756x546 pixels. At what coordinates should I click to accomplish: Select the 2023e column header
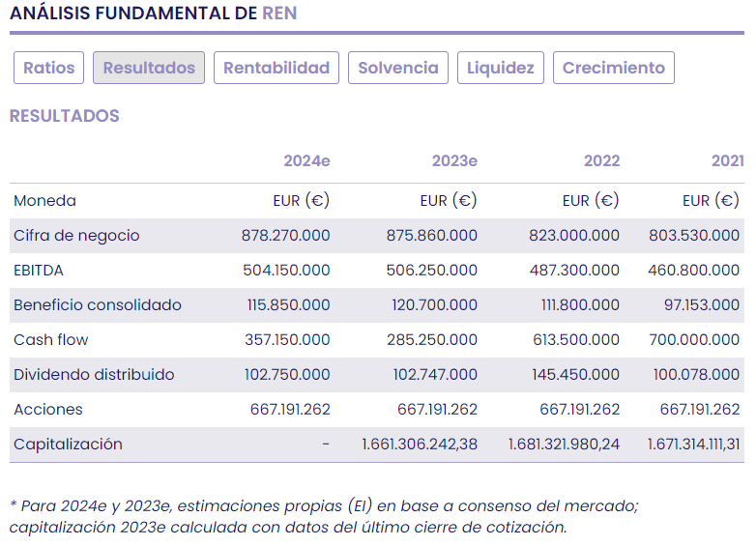[x=454, y=160]
